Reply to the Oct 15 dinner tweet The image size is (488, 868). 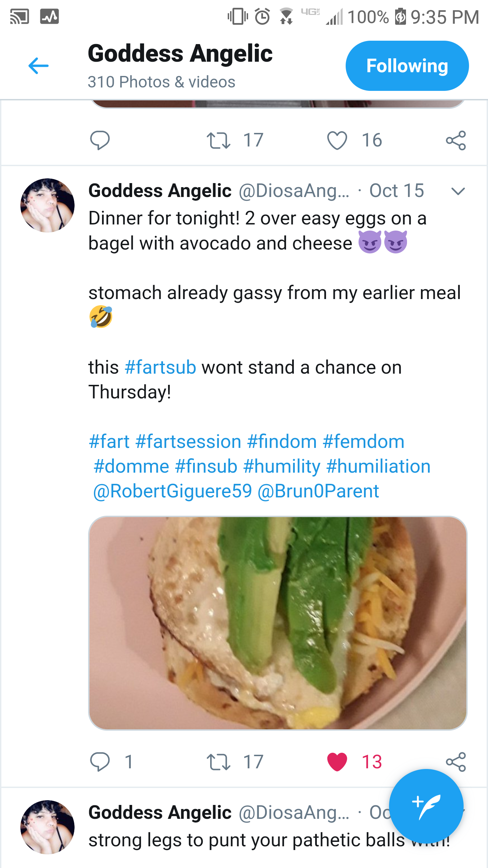100,762
